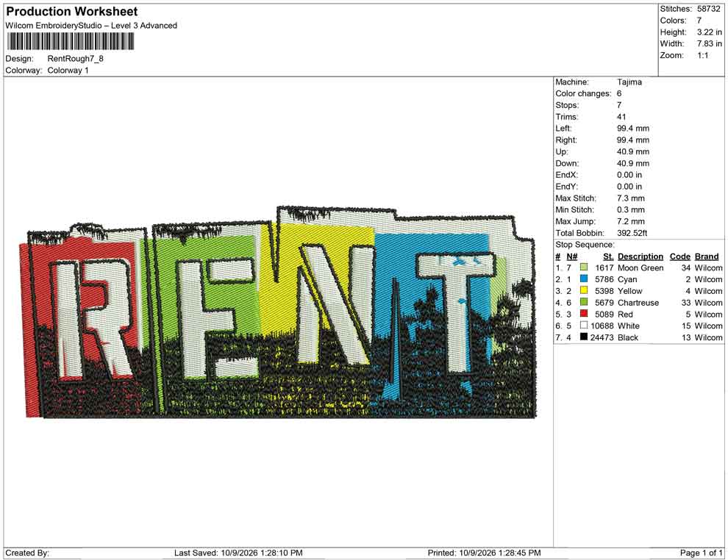The image size is (728, 560).
Task: Click the 'Code' column header
Action: (x=679, y=256)
